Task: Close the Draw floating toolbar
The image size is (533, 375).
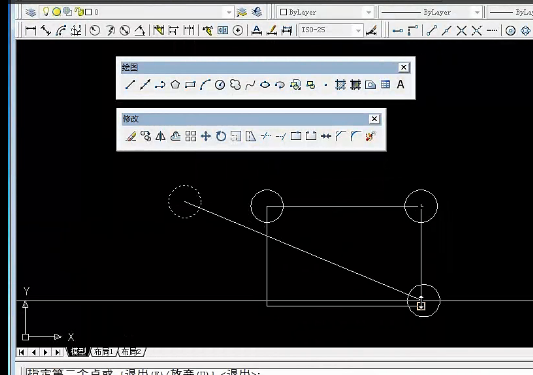Action: coord(403,67)
